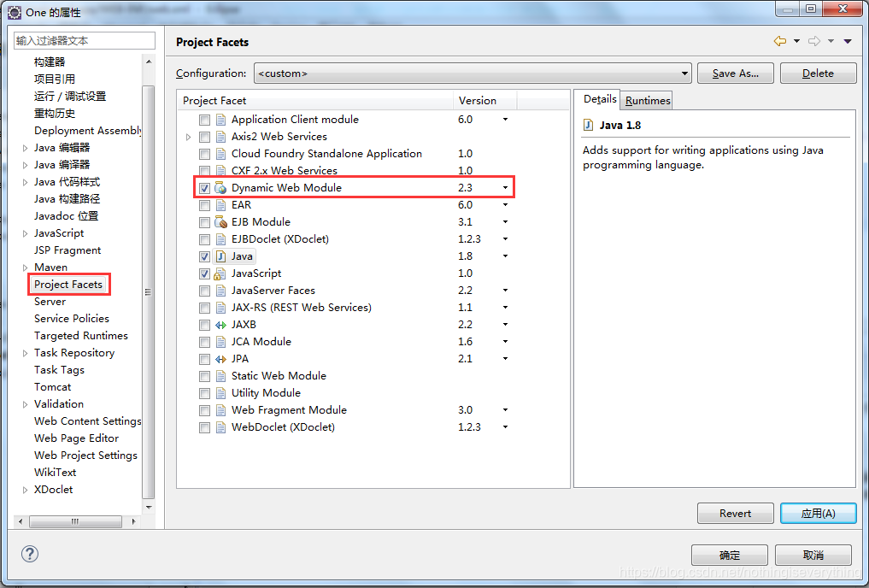This screenshot has height=588, width=869.
Task: Check the Utility Module checkbox
Action: pos(204,393)
